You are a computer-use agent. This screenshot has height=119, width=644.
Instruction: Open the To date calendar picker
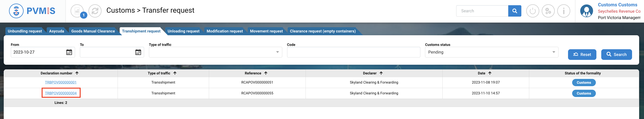(138, 52)
